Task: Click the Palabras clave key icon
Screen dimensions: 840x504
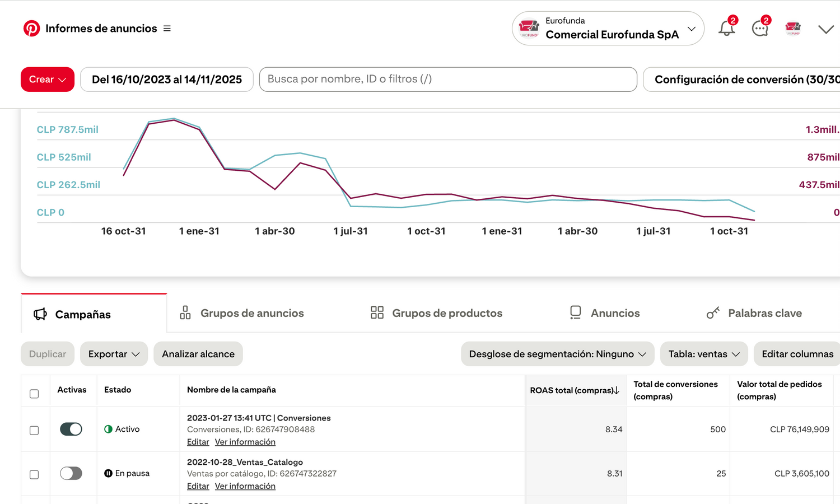Action: 713,313
